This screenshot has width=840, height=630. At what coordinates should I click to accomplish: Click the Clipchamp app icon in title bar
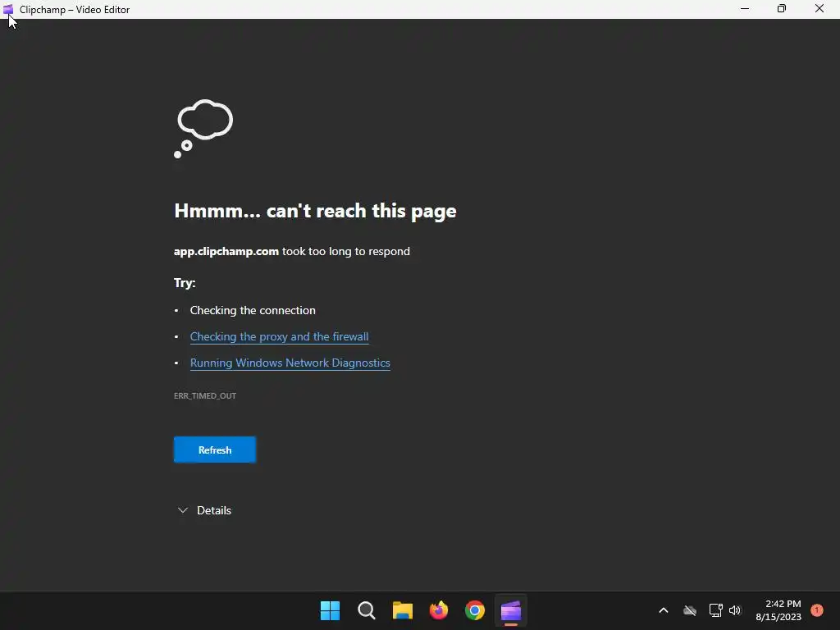pos(8,9)
